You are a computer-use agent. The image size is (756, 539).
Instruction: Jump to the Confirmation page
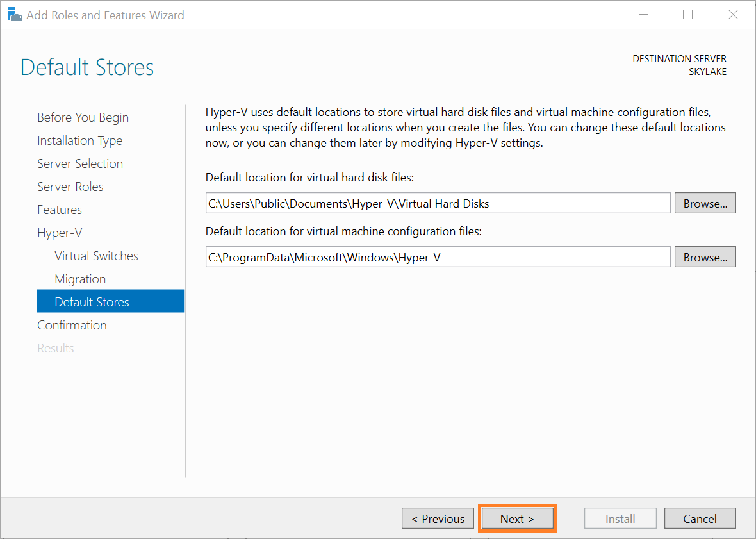(x=72, y=325)
